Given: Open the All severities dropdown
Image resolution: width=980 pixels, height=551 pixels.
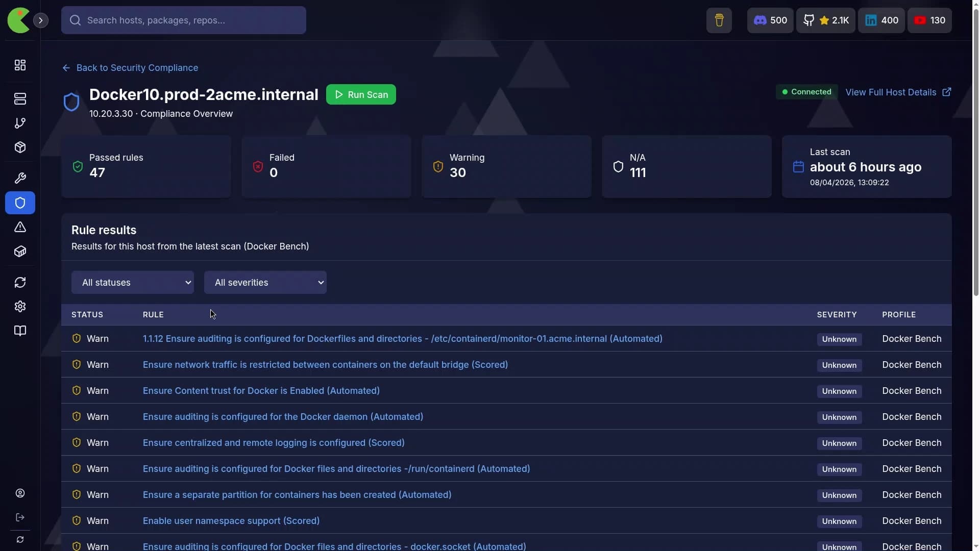Looking at the screenshot, I should point(265,283).
